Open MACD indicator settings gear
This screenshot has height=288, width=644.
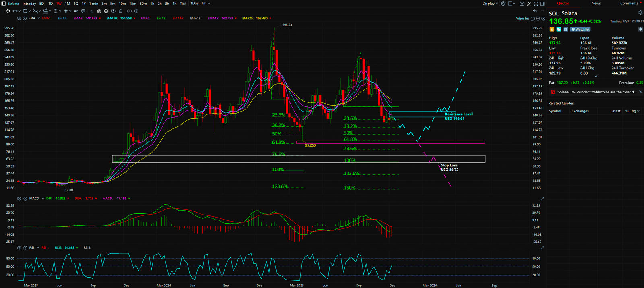click(x=19, y=199)
